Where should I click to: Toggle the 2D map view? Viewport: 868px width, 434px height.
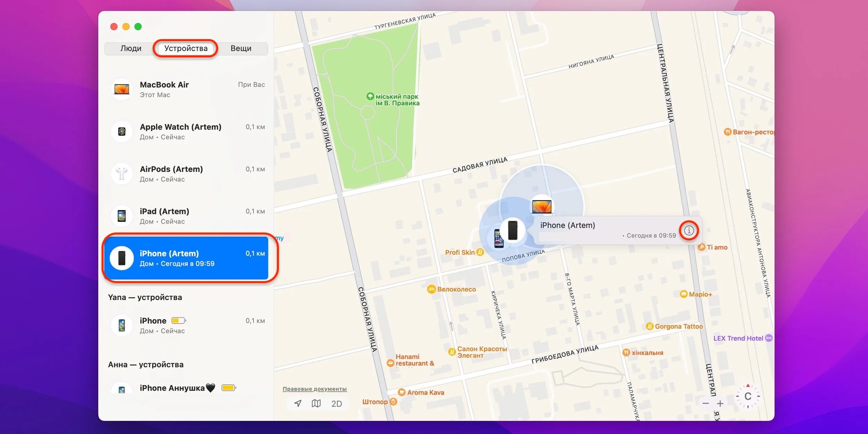(x=336, y=403)
